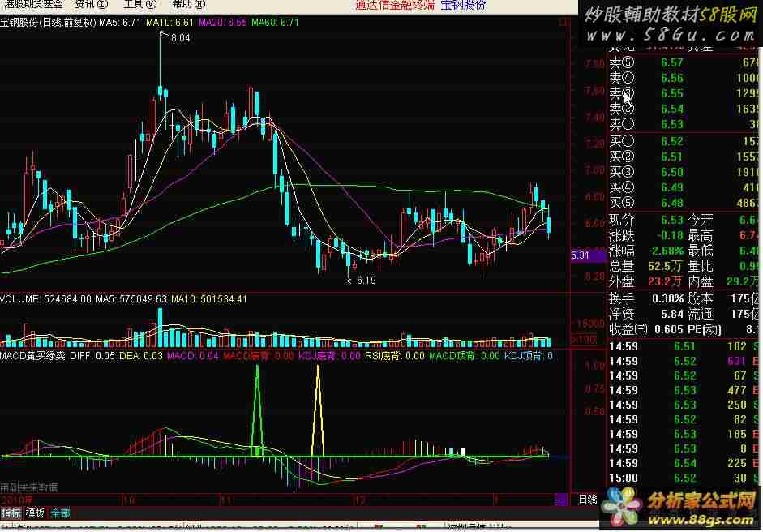Viewport: 763px width, 532px height.
Task: Click the 2010年 time axis label
Action: tap(16, 500)
